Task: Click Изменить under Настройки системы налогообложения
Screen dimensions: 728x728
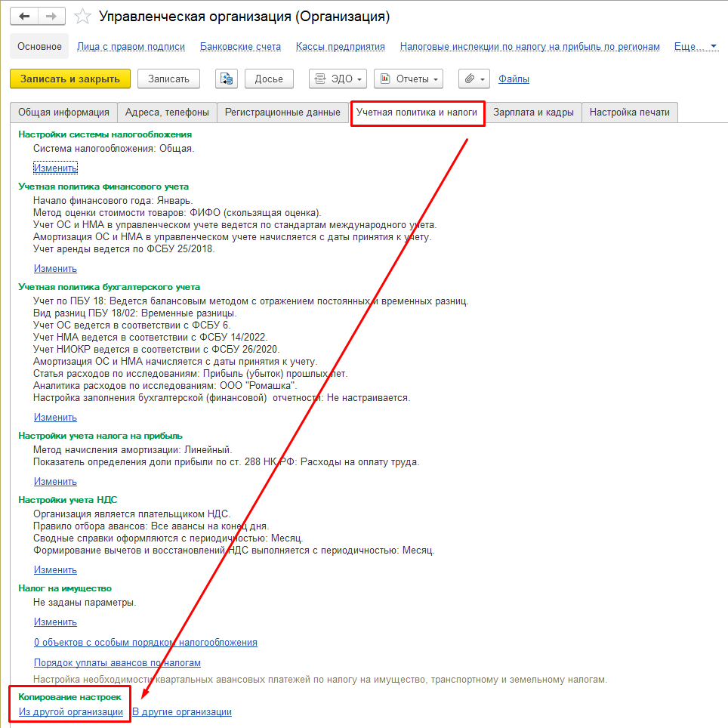Action: [x=55, y=168]
